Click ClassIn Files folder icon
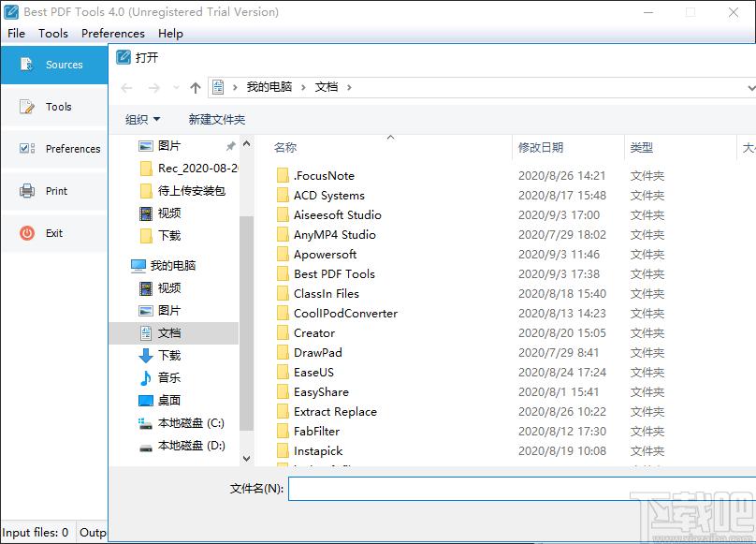The height and width of the screenshot is (544, 756). 283,293
